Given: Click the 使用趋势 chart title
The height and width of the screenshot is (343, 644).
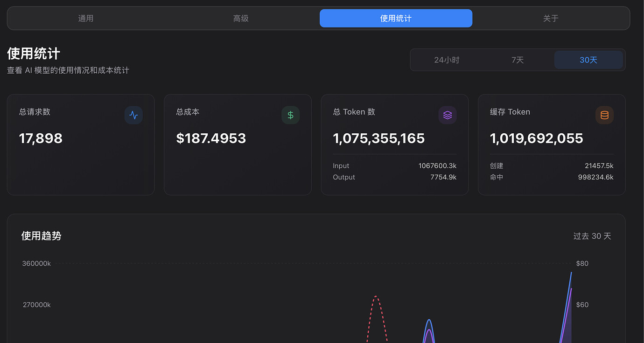Looking at the screenshot, I should pos(42,236).
